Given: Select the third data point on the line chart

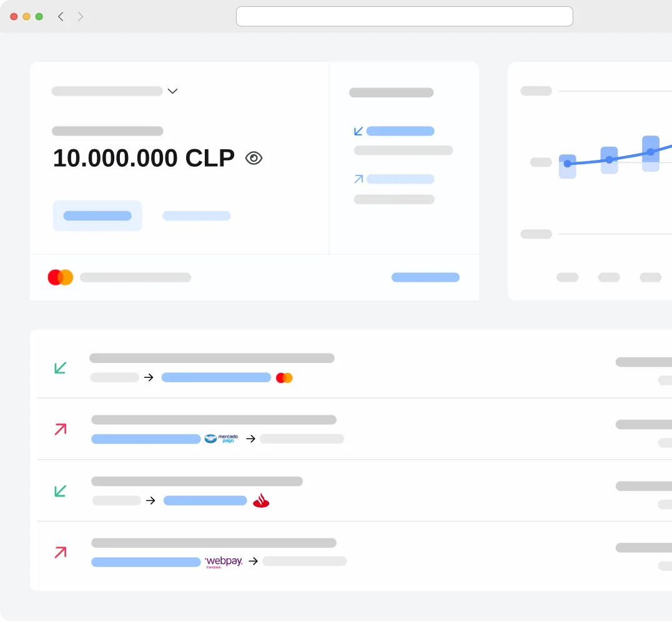Looking at the screenshot, I should click(x=651, y=152).
